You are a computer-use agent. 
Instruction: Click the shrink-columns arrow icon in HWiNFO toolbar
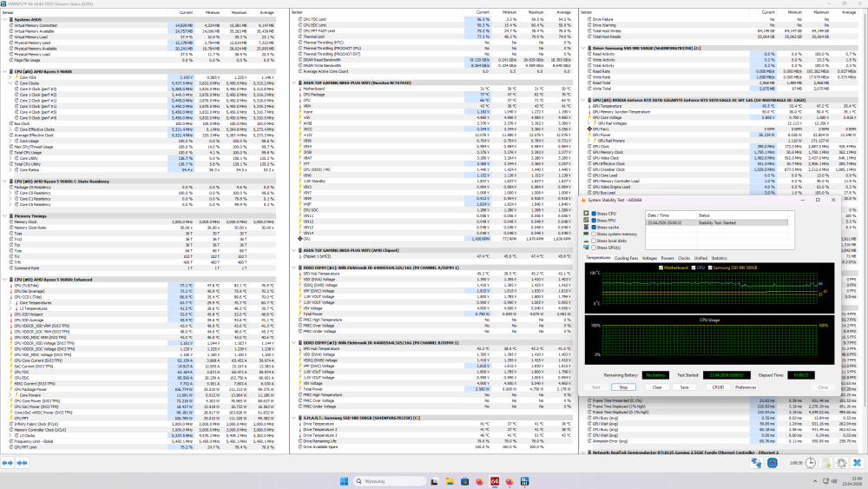click(x=23, y=463)
